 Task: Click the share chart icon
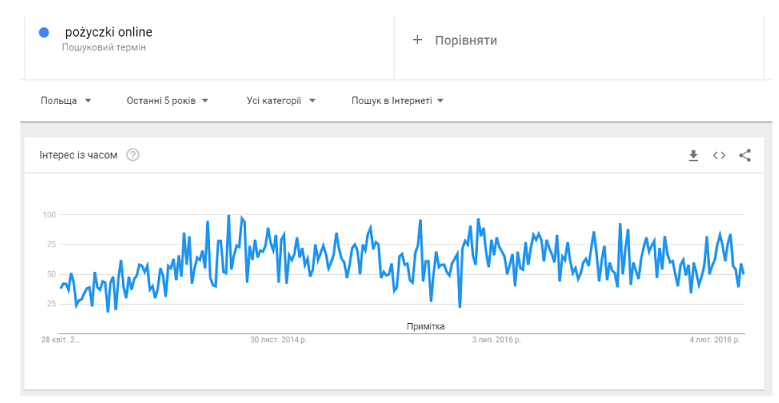(745, 155)
